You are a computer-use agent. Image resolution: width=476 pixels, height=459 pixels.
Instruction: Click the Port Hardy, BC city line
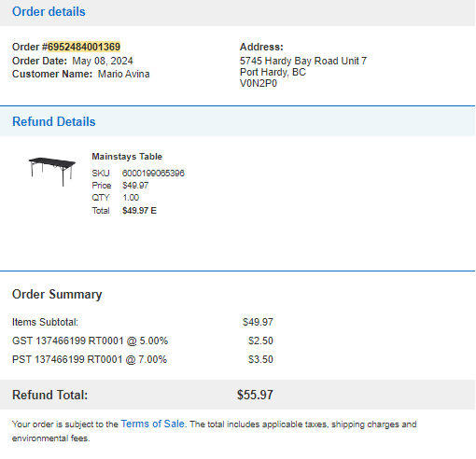273,72
